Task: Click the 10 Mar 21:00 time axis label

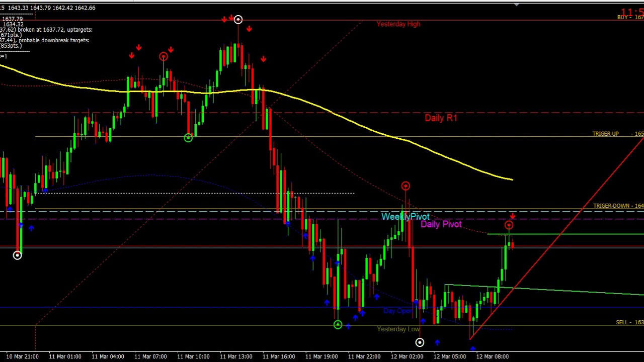Action: coord(22,356)
